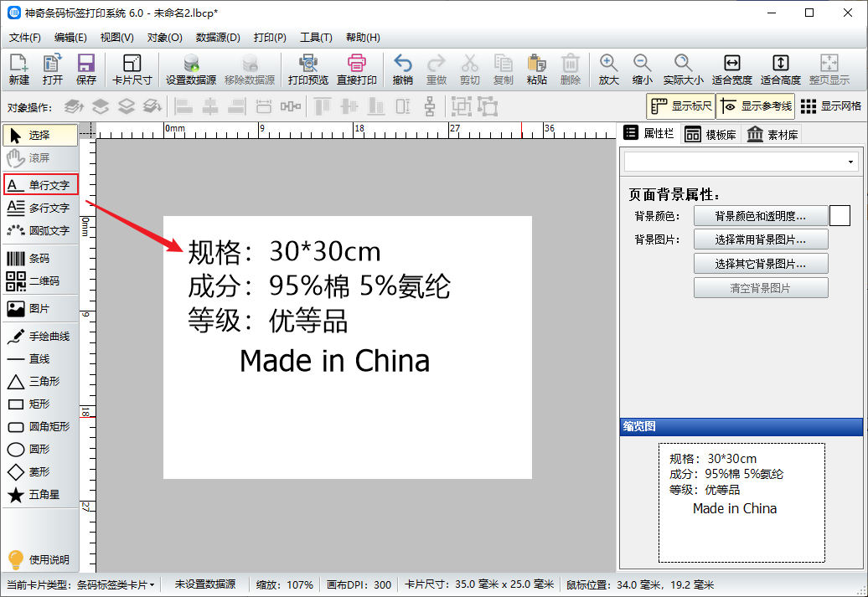Select the 手绘曲线 freehand curve tool
Screen dimensions: 868x597
click(40, 337)
